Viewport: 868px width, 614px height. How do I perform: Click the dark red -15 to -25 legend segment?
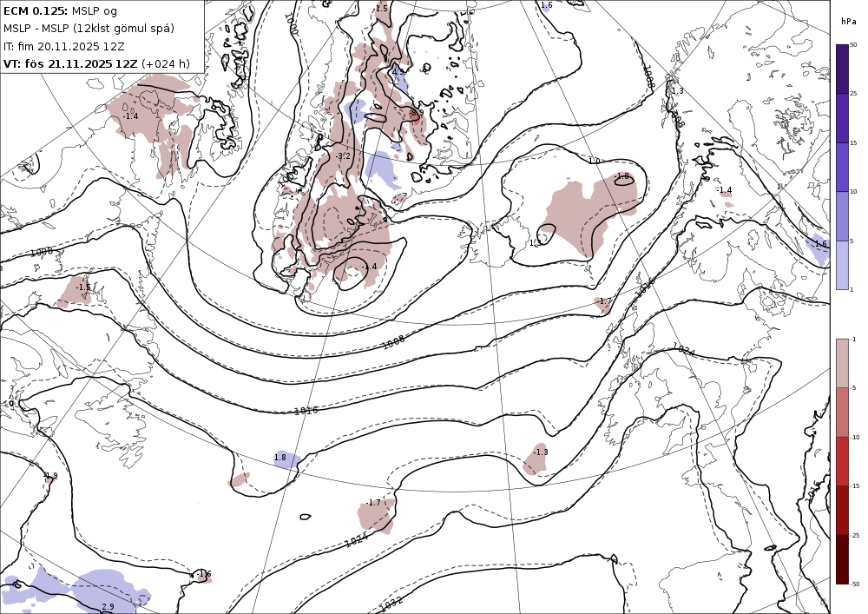[842, 510]
